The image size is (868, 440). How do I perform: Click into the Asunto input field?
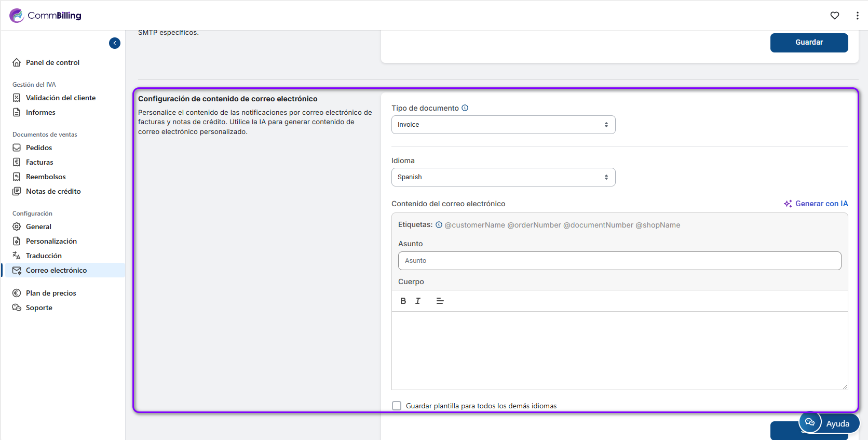pos(619,261)
